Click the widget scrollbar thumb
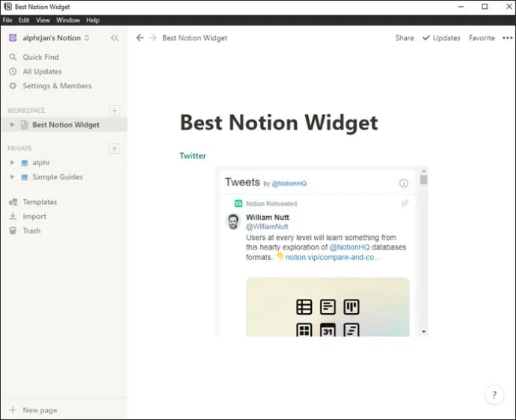The image size is (516, 420). tap(424, 179)
